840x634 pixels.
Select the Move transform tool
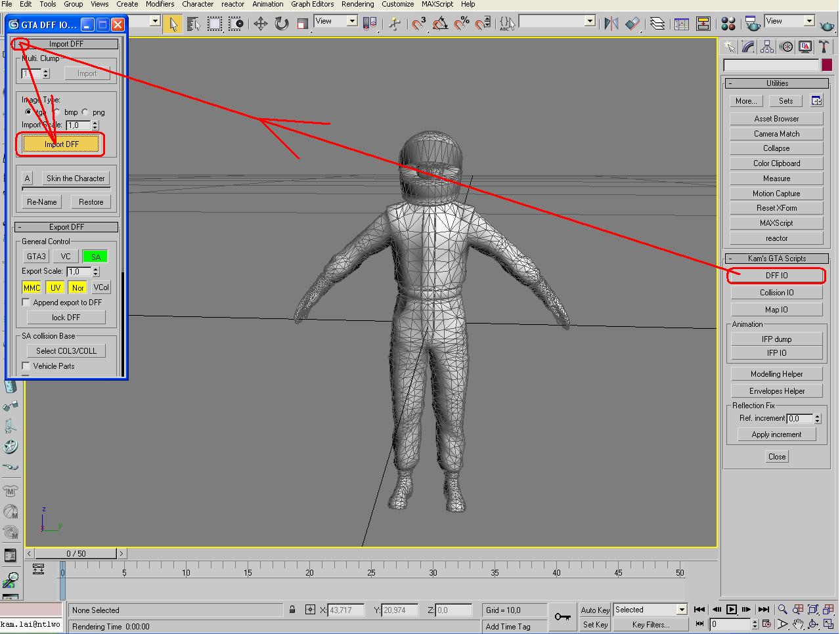click(261, 24)
